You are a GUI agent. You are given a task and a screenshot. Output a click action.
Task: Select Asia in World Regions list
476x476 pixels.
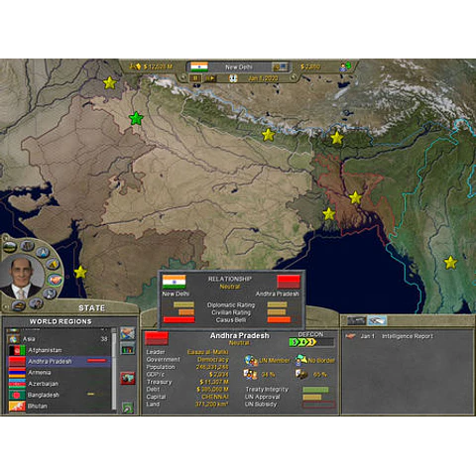[59, 339]
